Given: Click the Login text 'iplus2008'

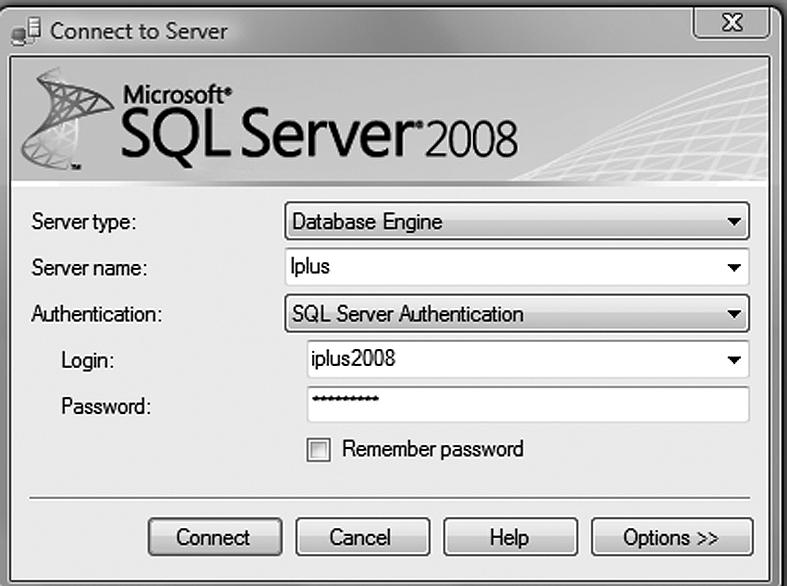Looking at the screenshot, I should pyautogui.click(x=353, y=359).
